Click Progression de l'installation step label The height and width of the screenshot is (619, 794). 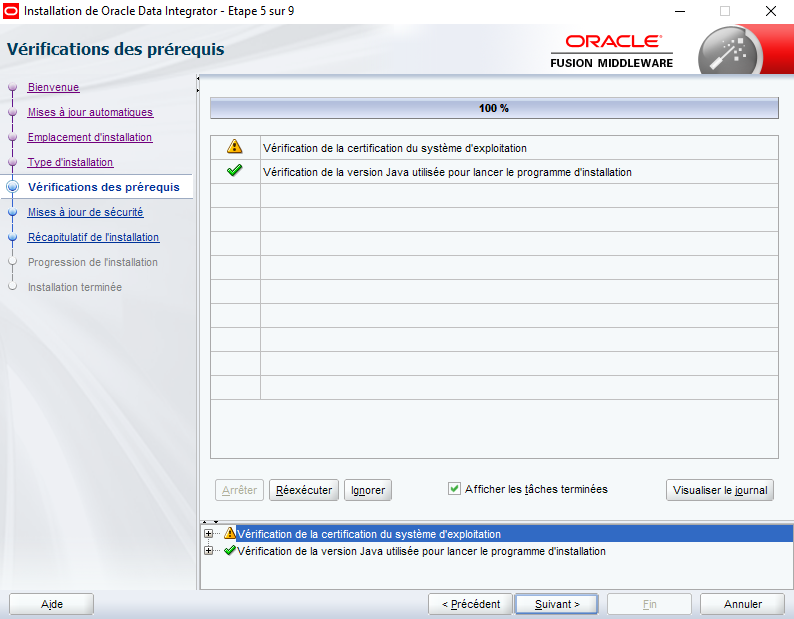[x=93, y=262]
